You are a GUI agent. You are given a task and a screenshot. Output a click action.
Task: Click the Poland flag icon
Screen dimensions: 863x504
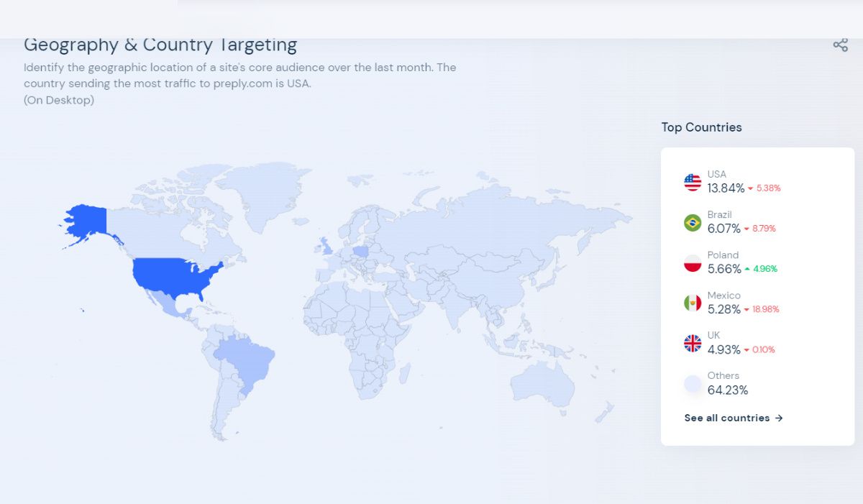[693, 262]
